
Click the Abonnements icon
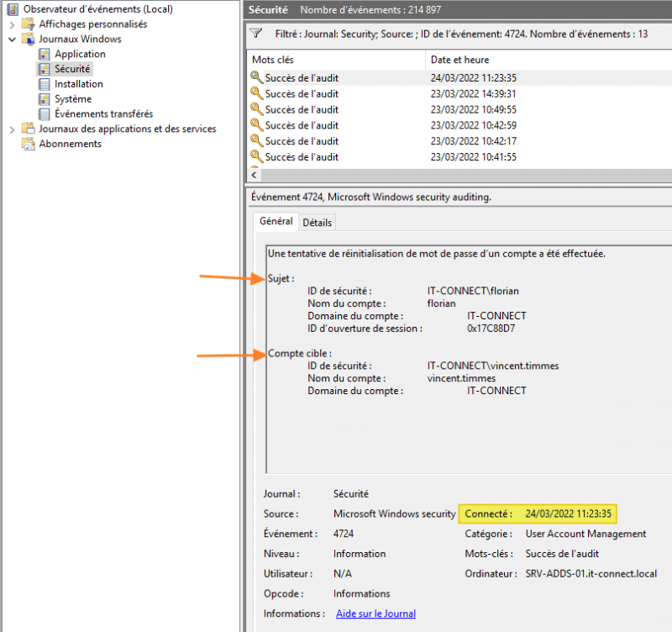(29, 144)
